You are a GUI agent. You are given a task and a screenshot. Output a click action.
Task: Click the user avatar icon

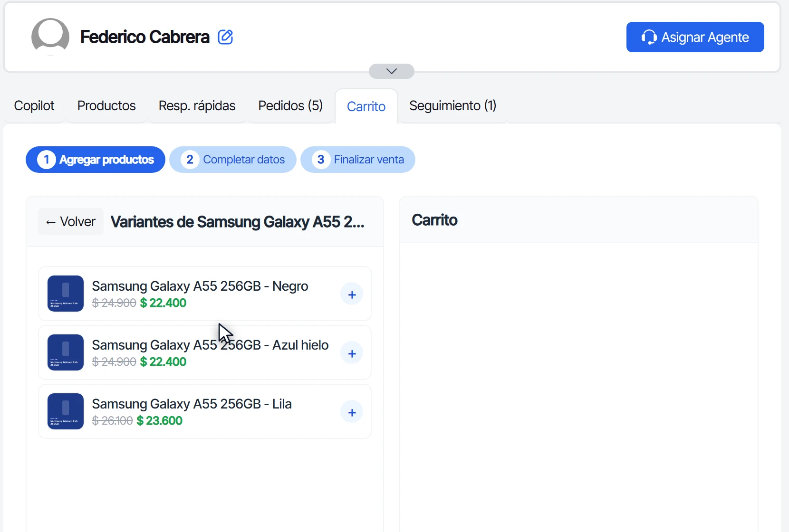(x=50, y=37)
